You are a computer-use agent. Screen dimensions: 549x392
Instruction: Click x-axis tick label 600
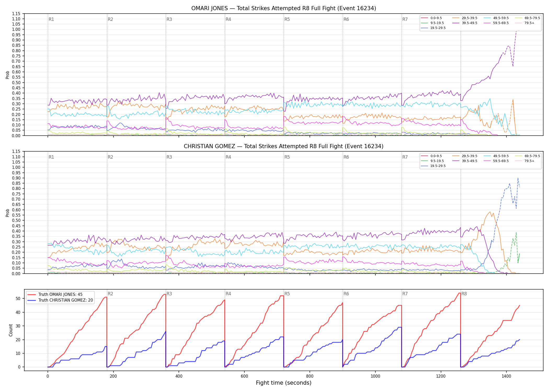(x=244, y=376)
